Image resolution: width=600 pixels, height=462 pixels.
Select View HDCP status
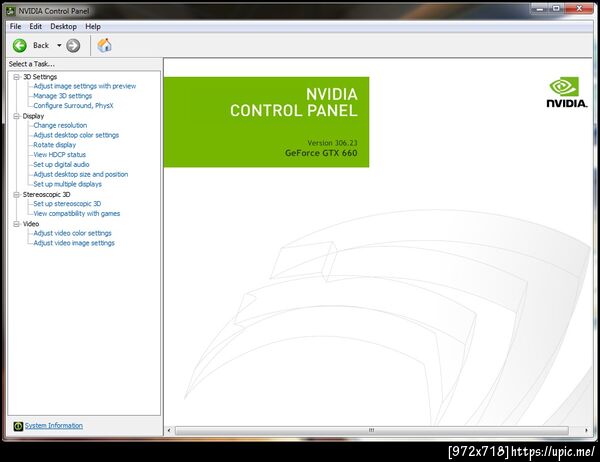(60, 155)
